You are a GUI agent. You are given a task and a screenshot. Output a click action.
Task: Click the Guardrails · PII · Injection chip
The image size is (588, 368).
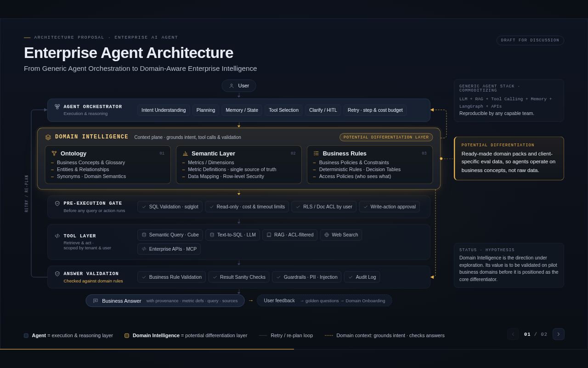point(307,277)
